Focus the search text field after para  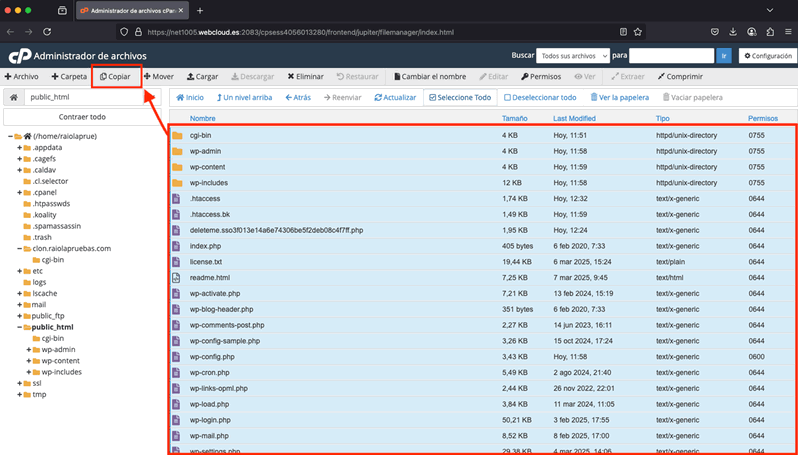(x=671, y=55)
